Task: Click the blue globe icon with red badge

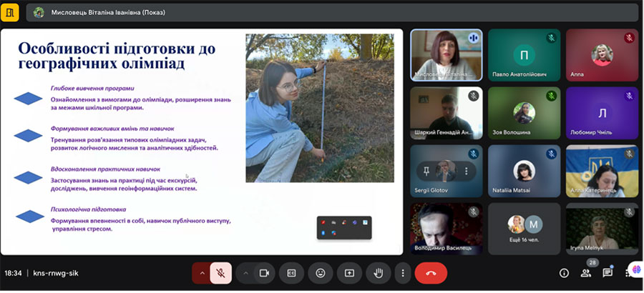Action: pos(333,233)
